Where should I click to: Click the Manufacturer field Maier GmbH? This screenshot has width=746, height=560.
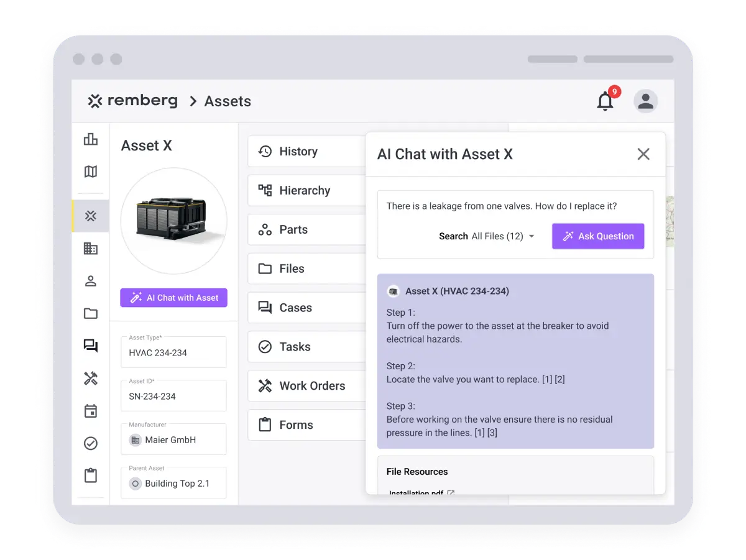[173, 439]
